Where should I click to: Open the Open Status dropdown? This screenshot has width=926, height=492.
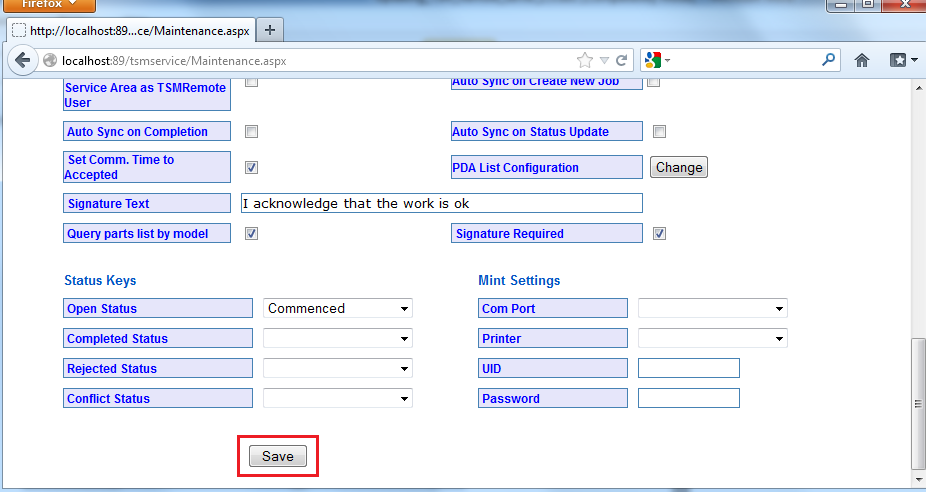coord(338,308)
